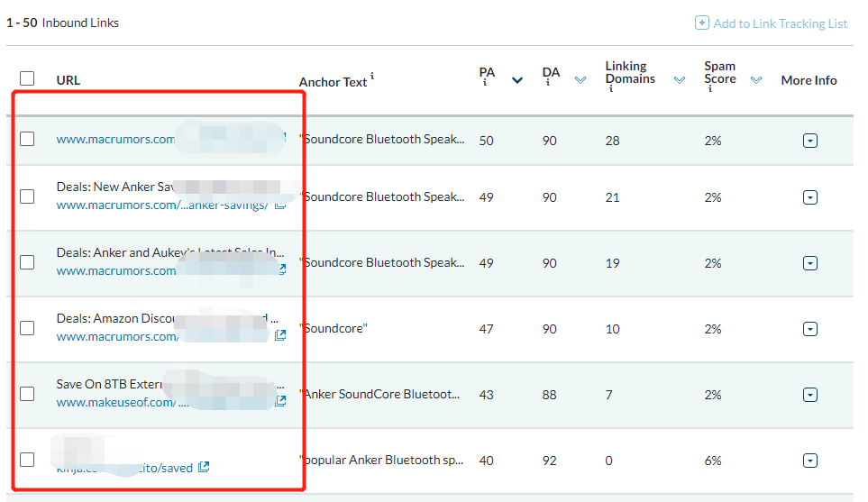Viewport: 868px width, 502px height.
Task: Open external link icon for Amazon Discounts row
Action: click(280, 335)
